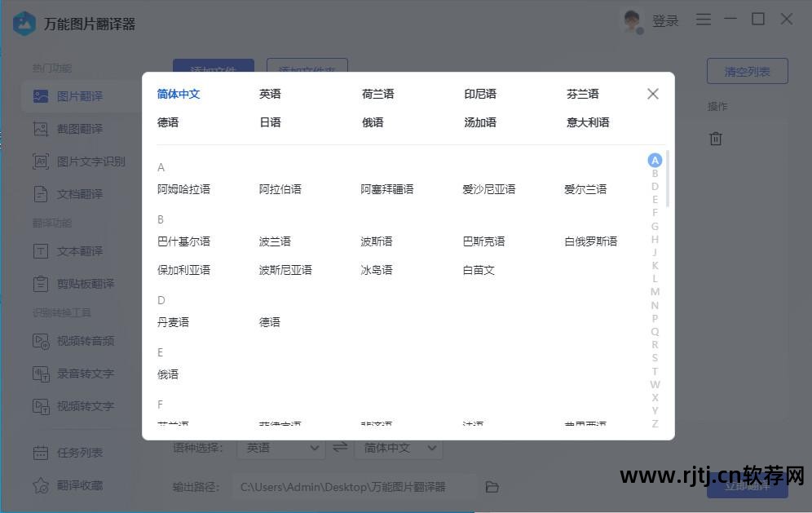This screenshot has width=812, height=513.
Task: Close the language selection dialog
Action: coord(652,94)
